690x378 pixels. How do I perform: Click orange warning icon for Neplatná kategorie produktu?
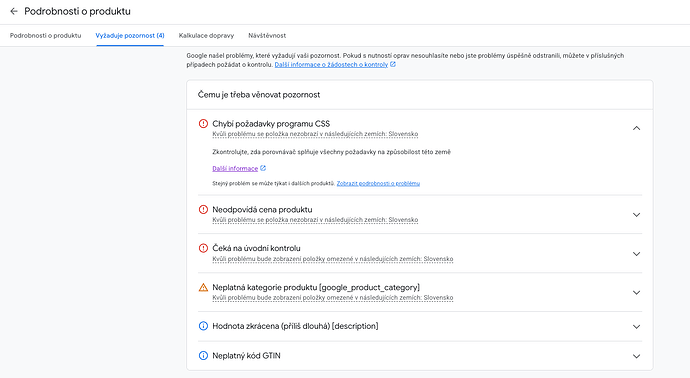coord(203,287)
